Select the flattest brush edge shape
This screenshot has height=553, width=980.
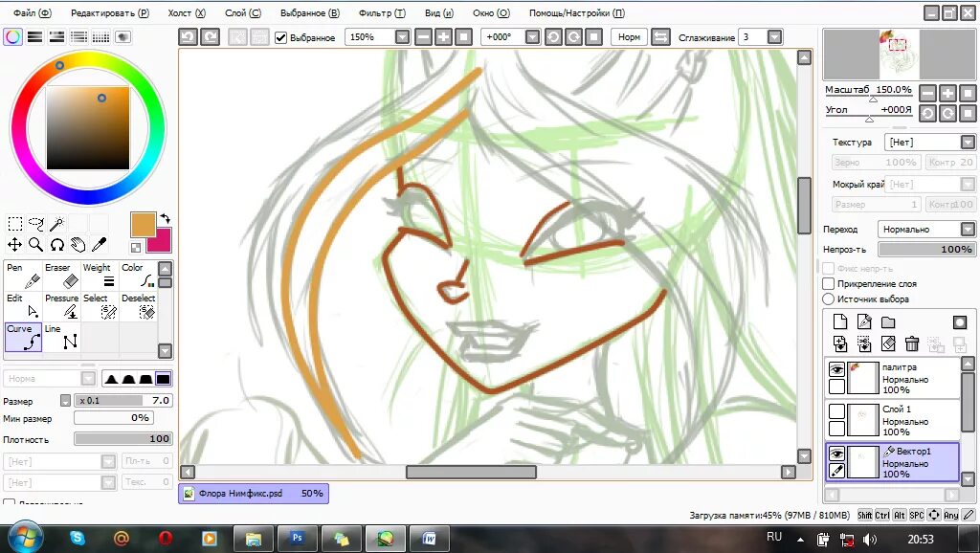click(163, 379)
